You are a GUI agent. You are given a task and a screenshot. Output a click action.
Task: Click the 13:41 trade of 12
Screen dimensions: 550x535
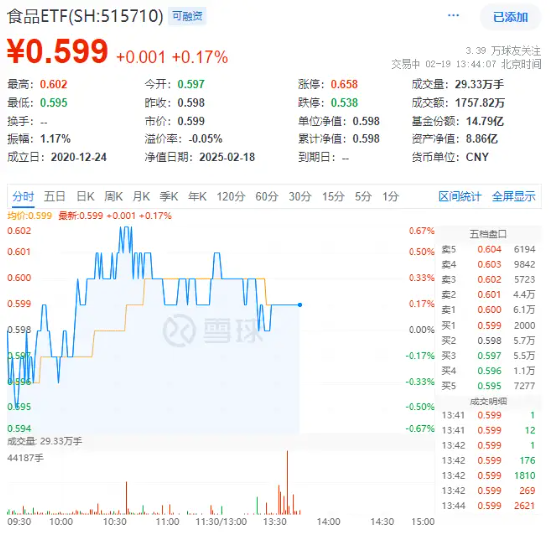tap(488, 430)
